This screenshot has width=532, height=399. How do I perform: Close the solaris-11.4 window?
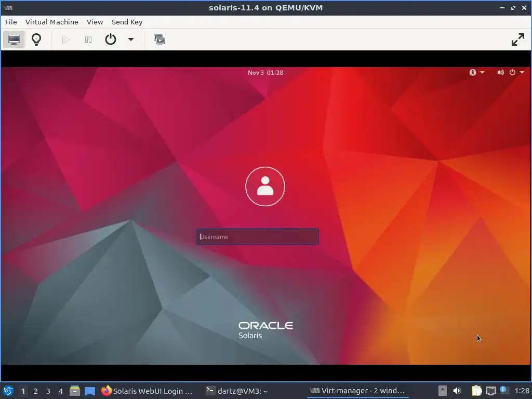click(524, 7)
